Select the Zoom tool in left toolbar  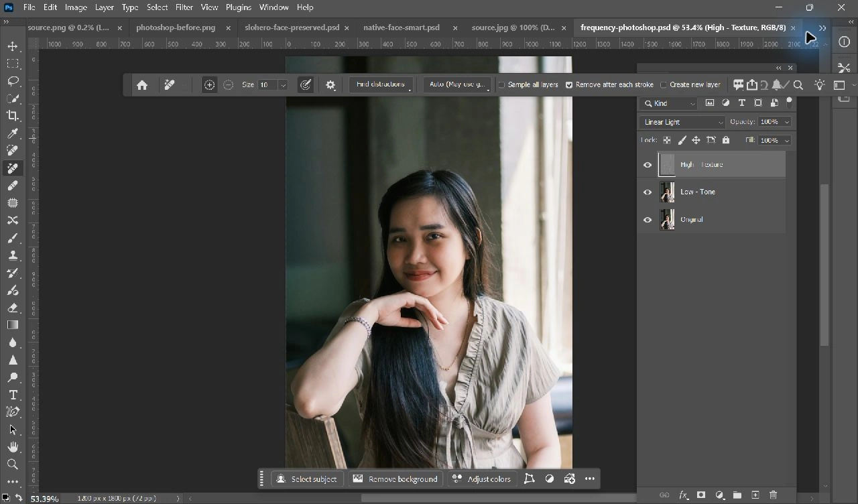click(x=13, y=464)
